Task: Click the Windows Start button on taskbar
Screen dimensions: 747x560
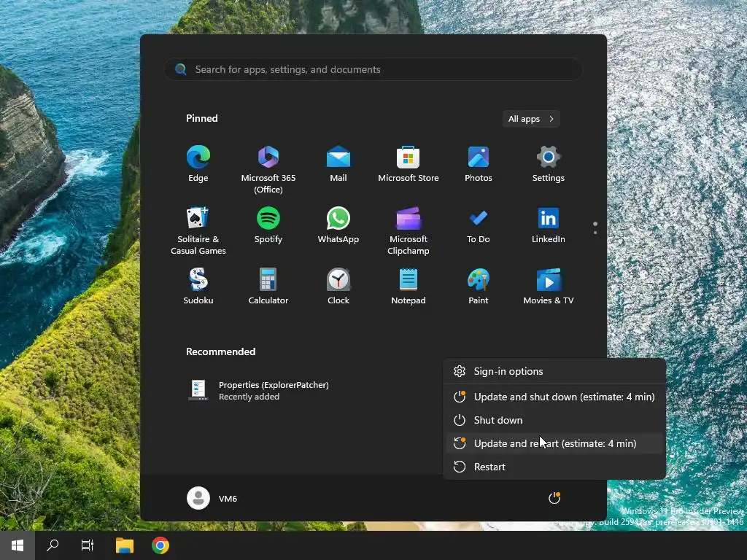Action: 18,545
